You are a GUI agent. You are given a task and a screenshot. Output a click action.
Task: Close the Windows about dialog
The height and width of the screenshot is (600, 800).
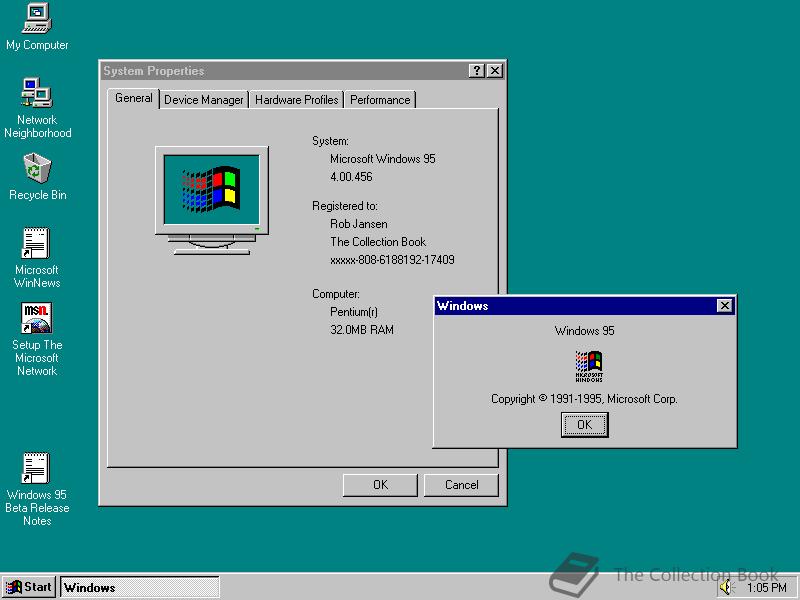tap(724, 306)
